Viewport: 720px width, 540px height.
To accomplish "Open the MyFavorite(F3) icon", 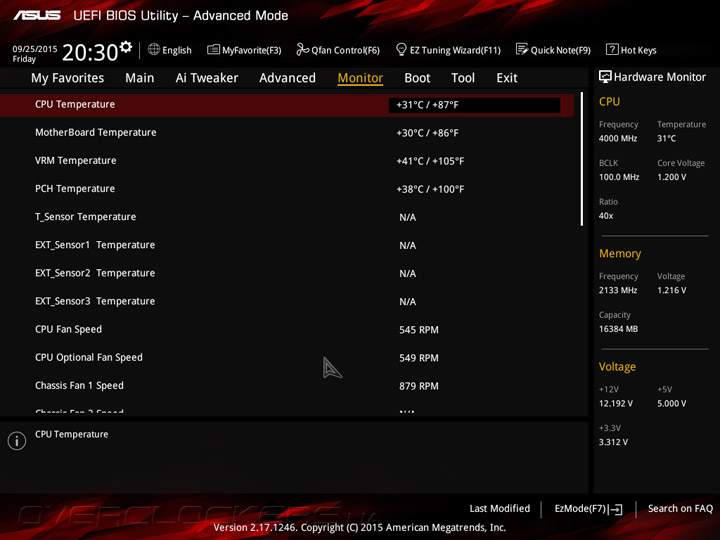I will point(213,49).
